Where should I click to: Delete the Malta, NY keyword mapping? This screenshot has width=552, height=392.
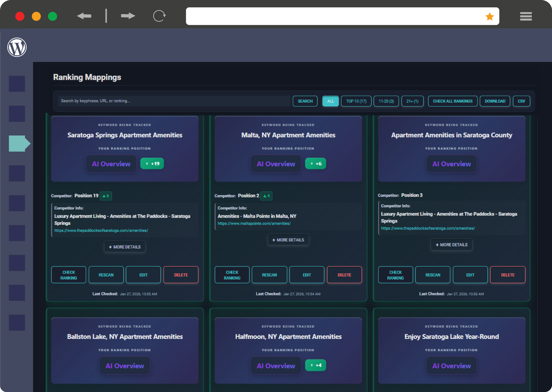(344, 275)
